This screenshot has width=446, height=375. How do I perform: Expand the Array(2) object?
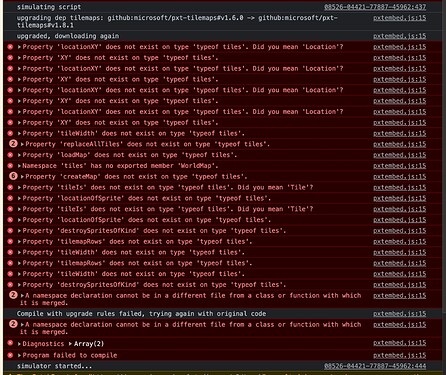coord(70,344)
